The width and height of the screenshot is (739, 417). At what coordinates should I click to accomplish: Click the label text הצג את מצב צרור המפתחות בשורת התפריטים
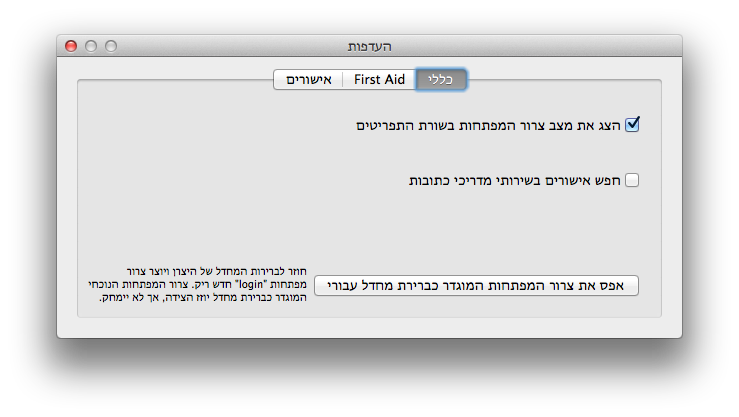pyautogui.click(x=490, y=126)
